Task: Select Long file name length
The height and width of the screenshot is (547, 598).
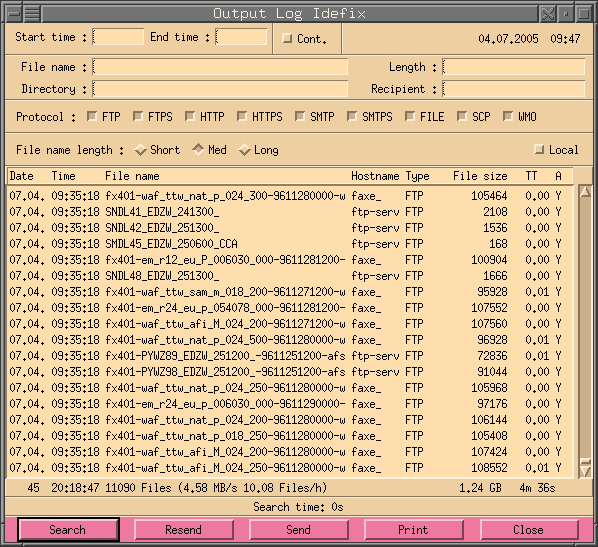Action: click(244, 150)
